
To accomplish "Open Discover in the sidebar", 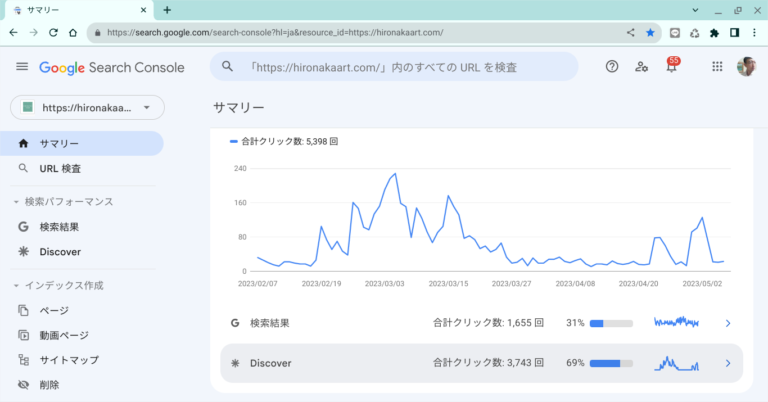I will click(81, 252).
